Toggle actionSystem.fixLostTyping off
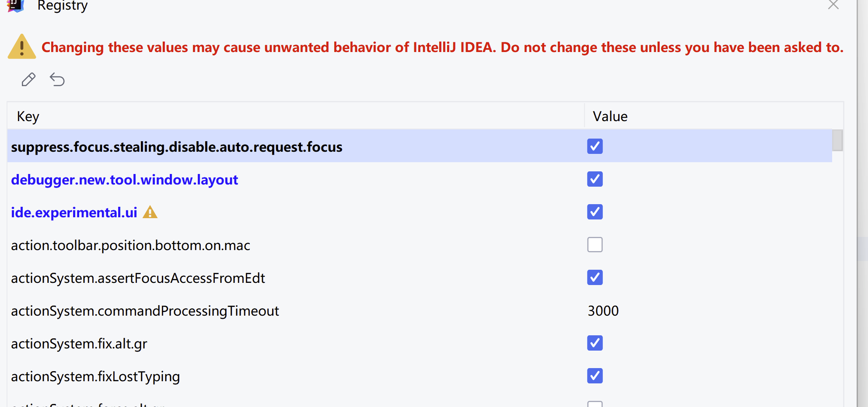The width and height of the screenshot is (868, 407). (595, 376)
